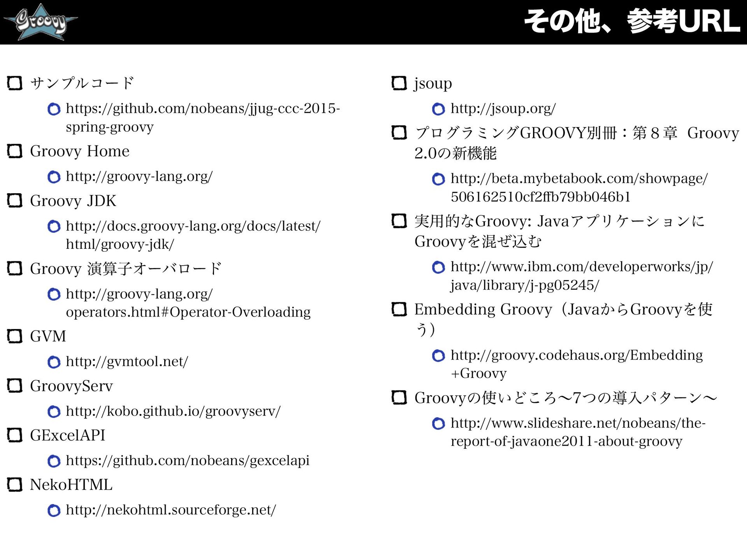Open the Operator-Overloading link

coord(188,303)
